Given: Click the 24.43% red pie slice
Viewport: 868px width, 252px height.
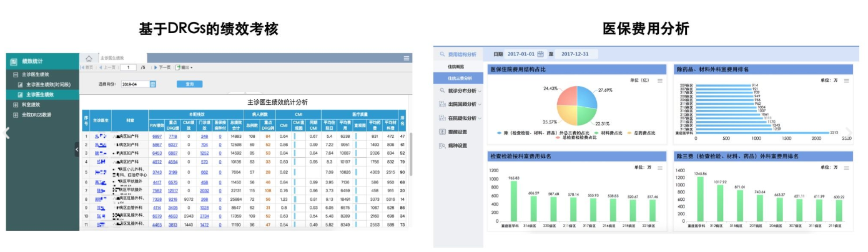Looking at the screenshot, I should [x=568, y=95].
